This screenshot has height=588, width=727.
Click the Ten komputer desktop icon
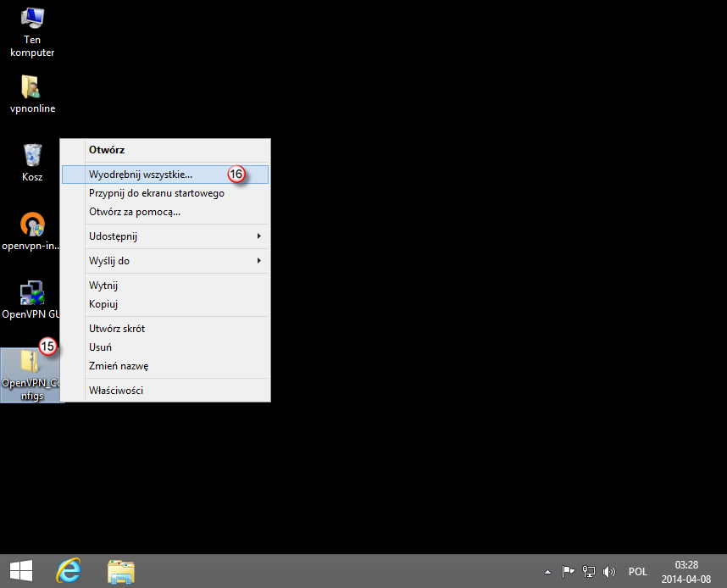pyautogui.click(x=32, y=31)
